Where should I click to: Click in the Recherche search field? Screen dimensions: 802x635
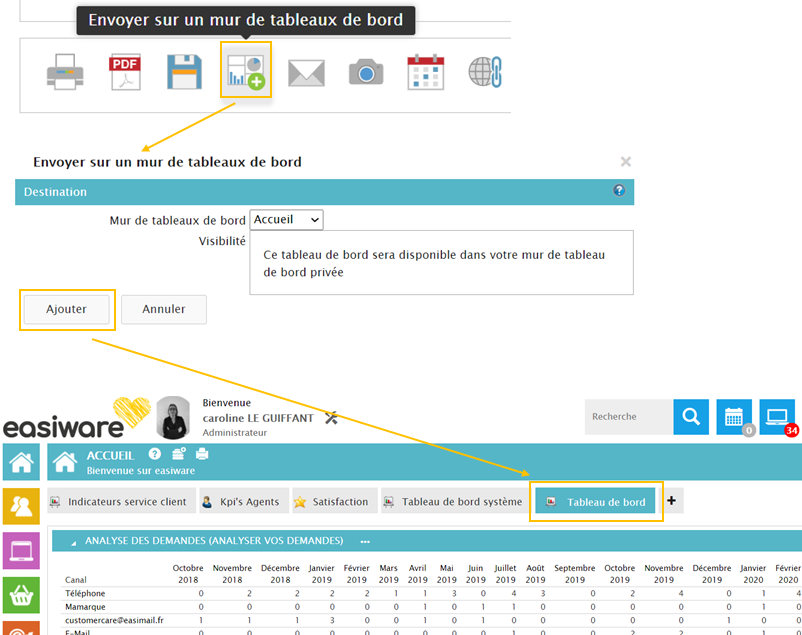[x=628, y=416]
